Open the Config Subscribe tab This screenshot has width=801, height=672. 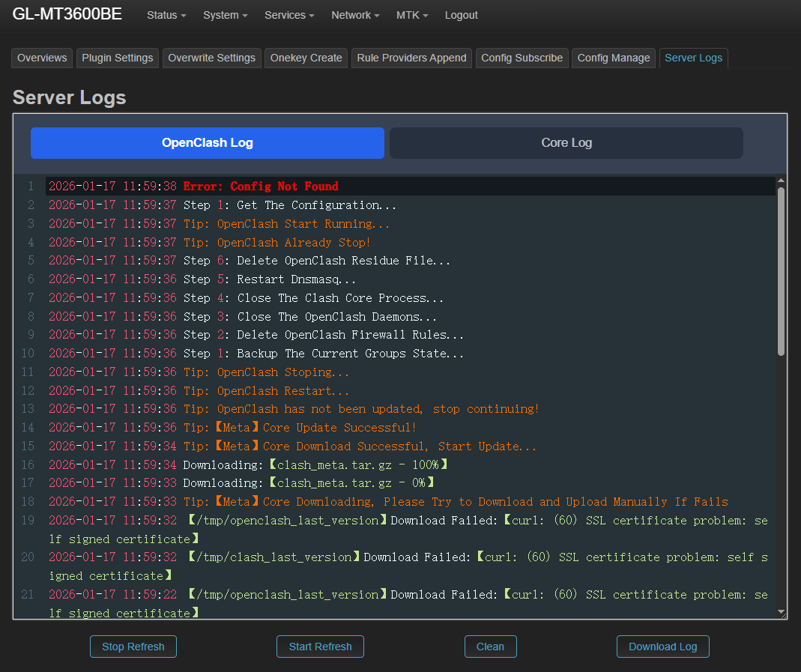tap(522, 58)
